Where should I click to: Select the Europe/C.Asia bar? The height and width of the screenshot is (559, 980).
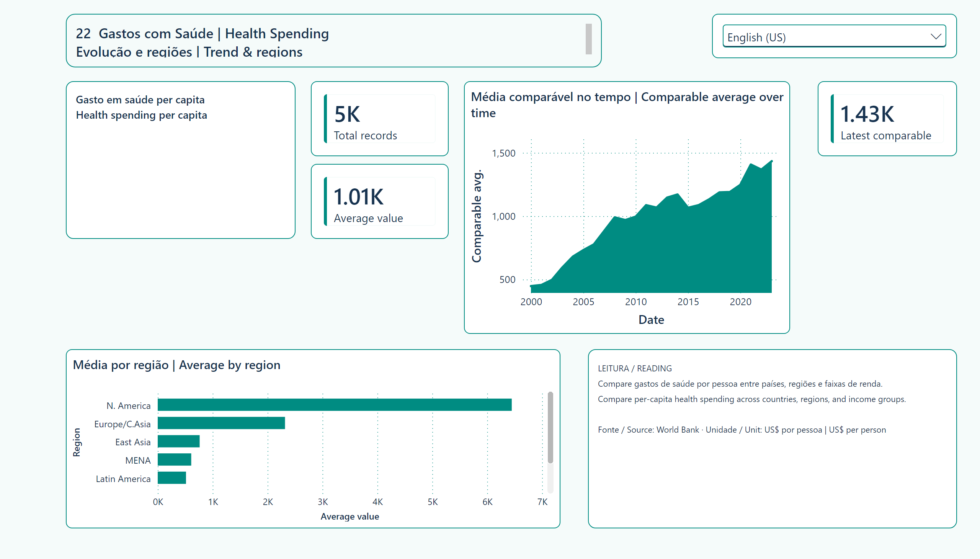click(x=221, y=423)
